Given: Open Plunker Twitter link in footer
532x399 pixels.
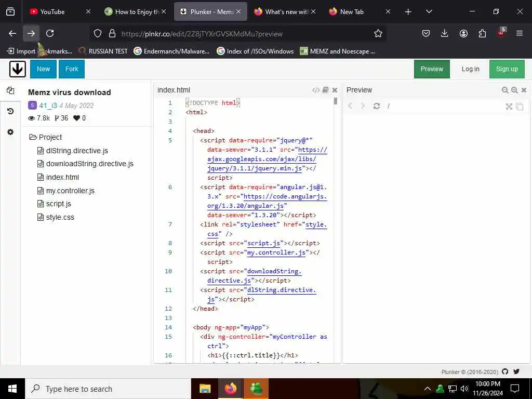Looking at the screenshot, I should 516,371.
